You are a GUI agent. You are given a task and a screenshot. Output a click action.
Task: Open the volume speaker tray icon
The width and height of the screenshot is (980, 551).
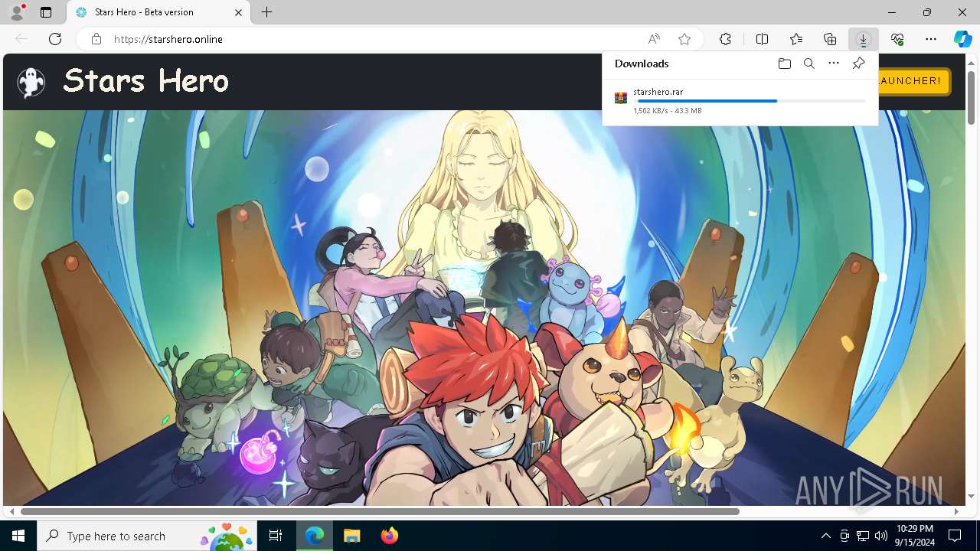[x=880, y=536]
